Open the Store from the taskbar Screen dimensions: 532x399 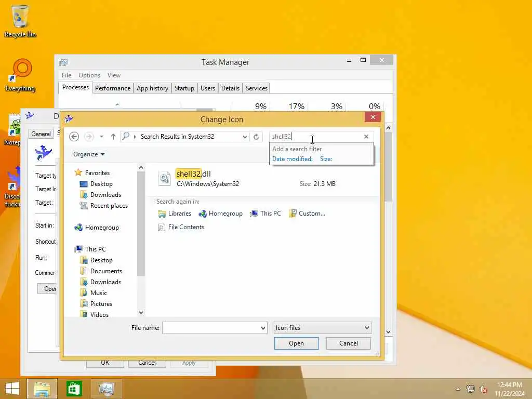(x=74, y=389)
